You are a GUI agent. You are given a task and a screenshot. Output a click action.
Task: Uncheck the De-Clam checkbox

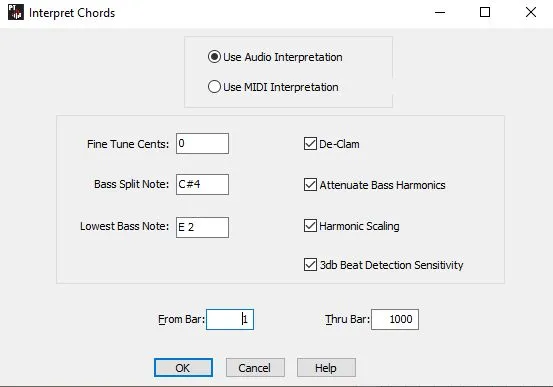(x=310, y=144)
